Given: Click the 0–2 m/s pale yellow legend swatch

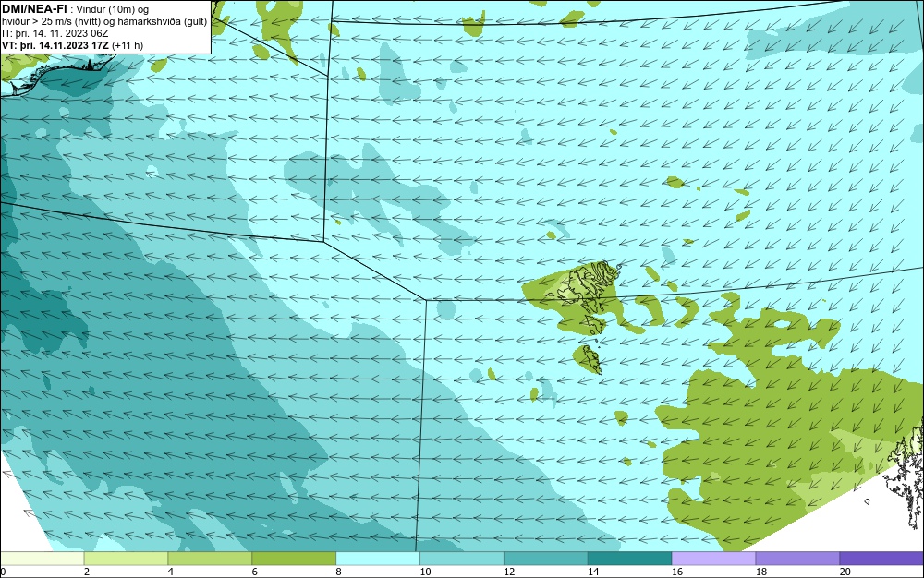Looking at the screenshot, I should (x=43, y=559).
